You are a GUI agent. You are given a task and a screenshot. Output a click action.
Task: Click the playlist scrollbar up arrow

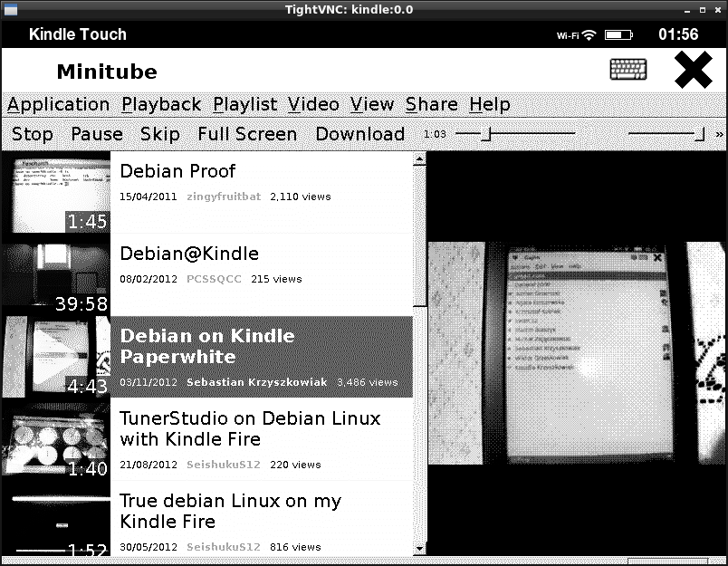[x=419, y=158]
